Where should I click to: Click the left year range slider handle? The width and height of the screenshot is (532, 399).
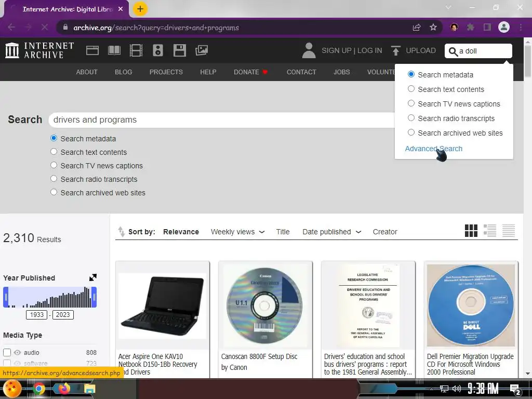[6, 297]
